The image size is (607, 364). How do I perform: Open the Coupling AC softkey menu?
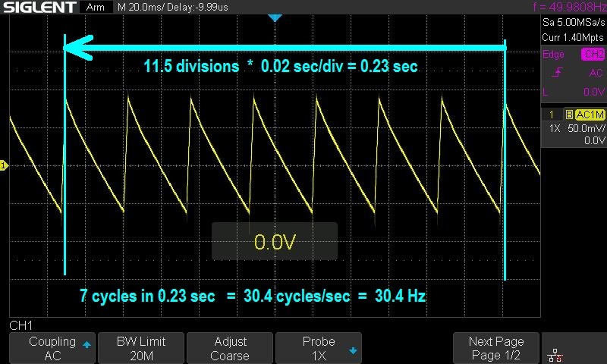(x=52, y=348)
